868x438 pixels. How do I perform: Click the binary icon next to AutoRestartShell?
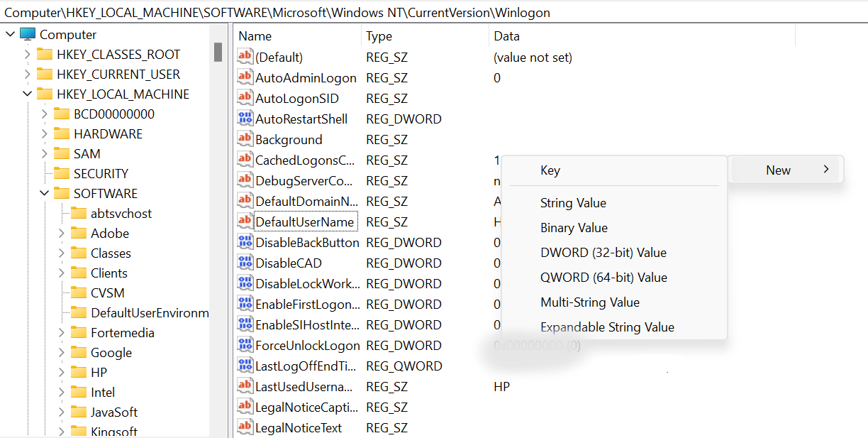245,119
